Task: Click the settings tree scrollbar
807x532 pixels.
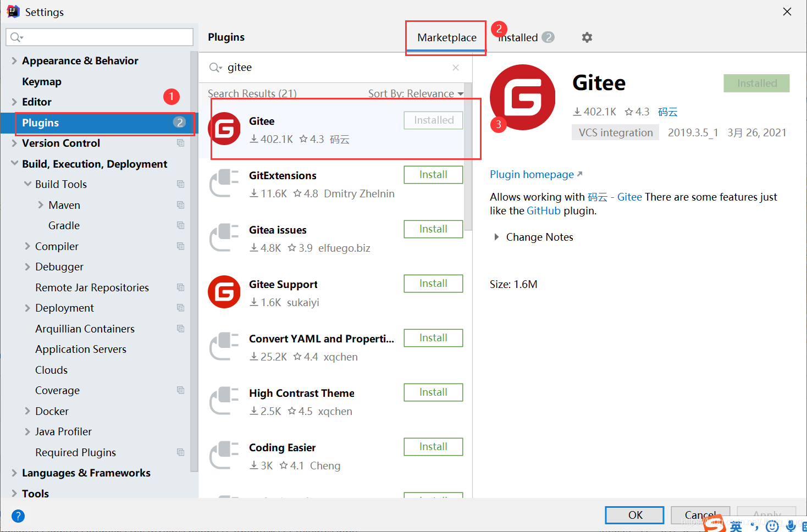Action: [194, 262]
